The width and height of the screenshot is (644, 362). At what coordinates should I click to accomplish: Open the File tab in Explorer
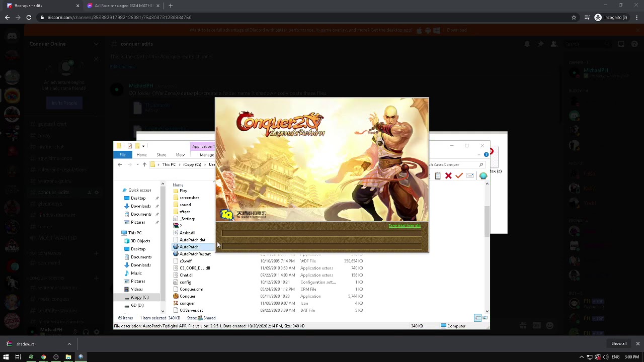(x=123, y=155)
